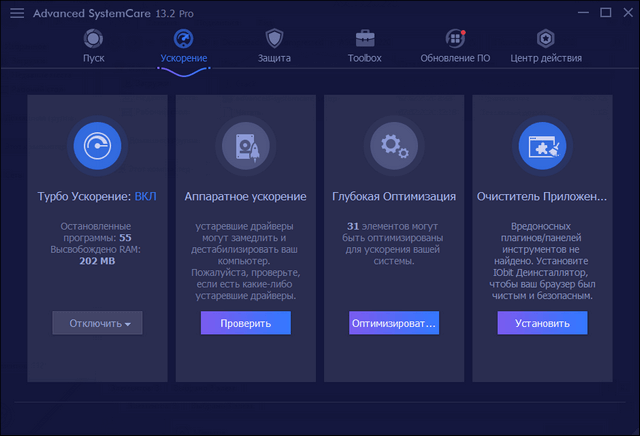Click the Установить button
The width and height of the screenshot is (640, 436).
pyautogui.click(x=542, y=323)
